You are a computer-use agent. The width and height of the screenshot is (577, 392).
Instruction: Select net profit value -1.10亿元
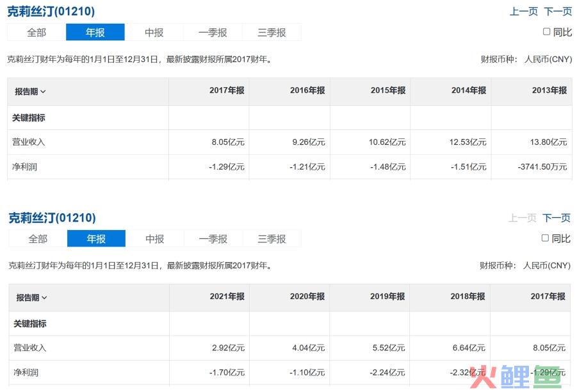pos(307,373)
